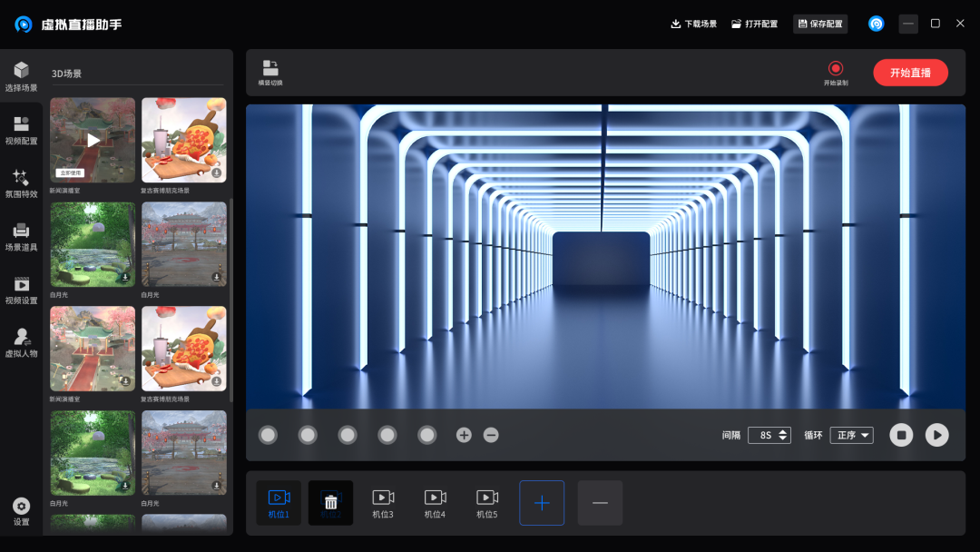Select the fifth round keyframe dot under preview
Viewport: 980px width, 552px height.
[426, 435]
